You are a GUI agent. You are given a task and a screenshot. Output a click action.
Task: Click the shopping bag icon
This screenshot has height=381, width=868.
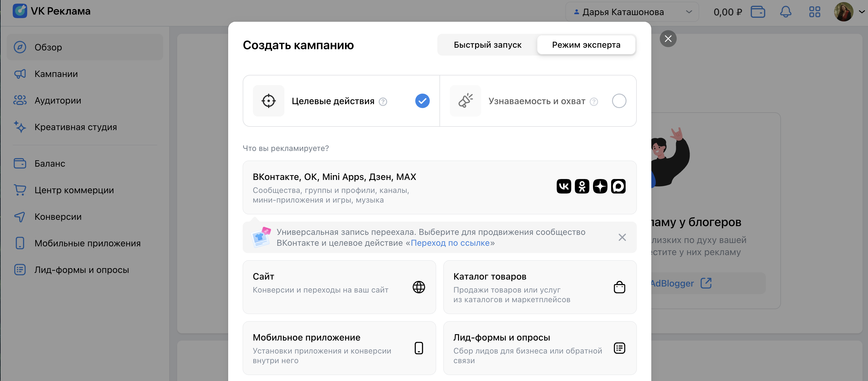tap(619, 287)
